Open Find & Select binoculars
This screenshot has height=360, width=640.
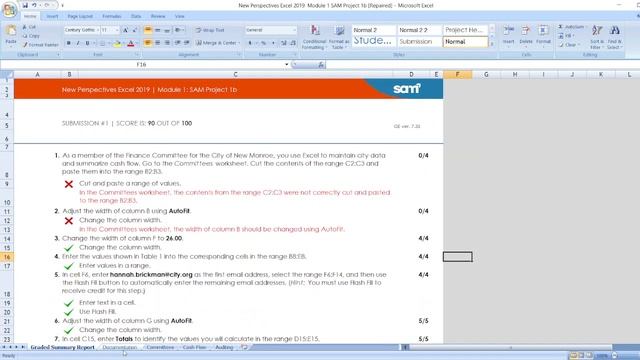pyautogui.click(x=614, y=37)
